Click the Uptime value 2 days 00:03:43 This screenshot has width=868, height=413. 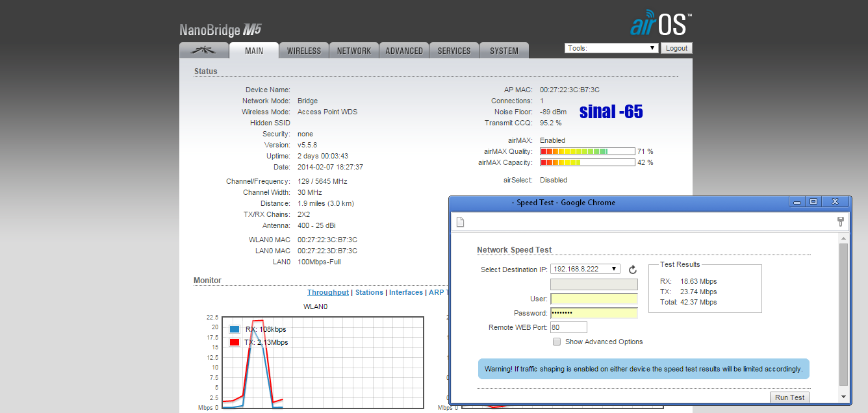click(323, 156)
